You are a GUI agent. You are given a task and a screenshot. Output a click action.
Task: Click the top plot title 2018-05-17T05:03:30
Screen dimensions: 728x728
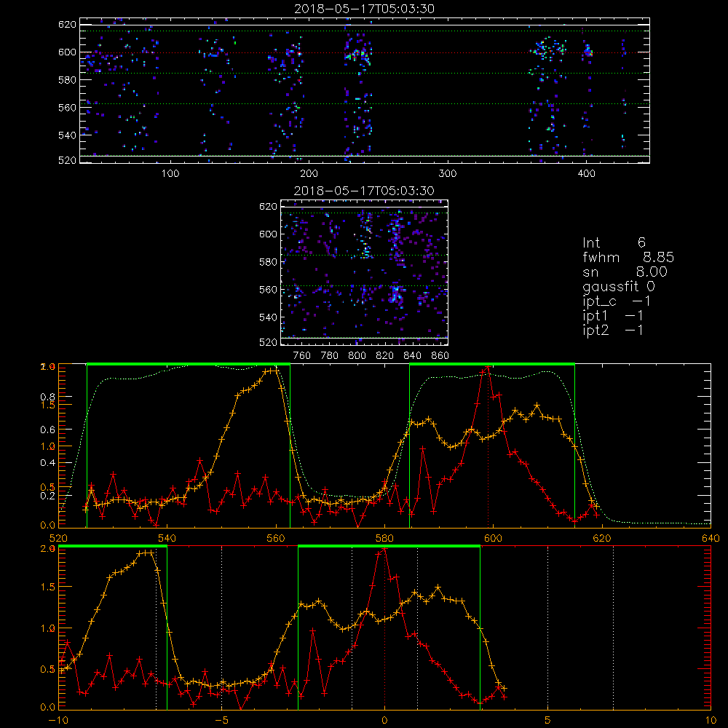pyautogui.click(x=364, y=9)
